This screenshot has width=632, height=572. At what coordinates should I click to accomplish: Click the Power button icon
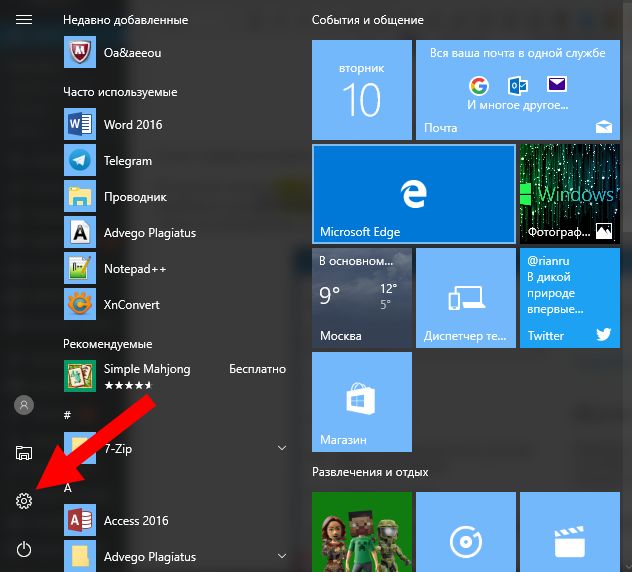point(24,548)
